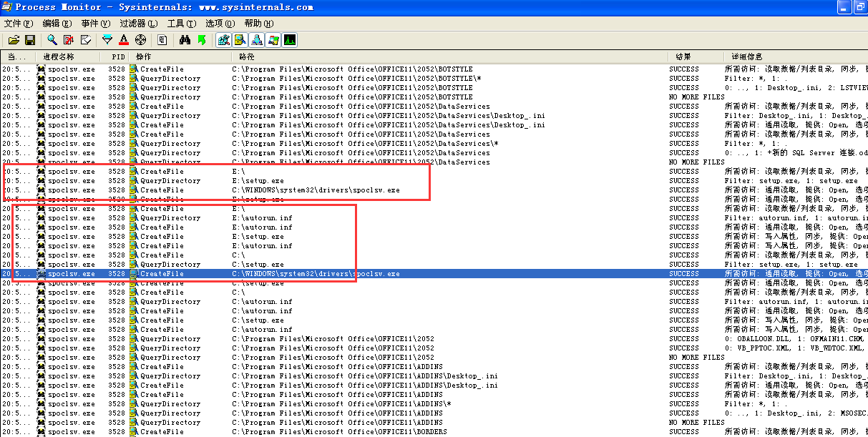Click the 进程名称 column header
Image resolution: width=868 pixels, height=437 pixels.
[x=59, y=57]
